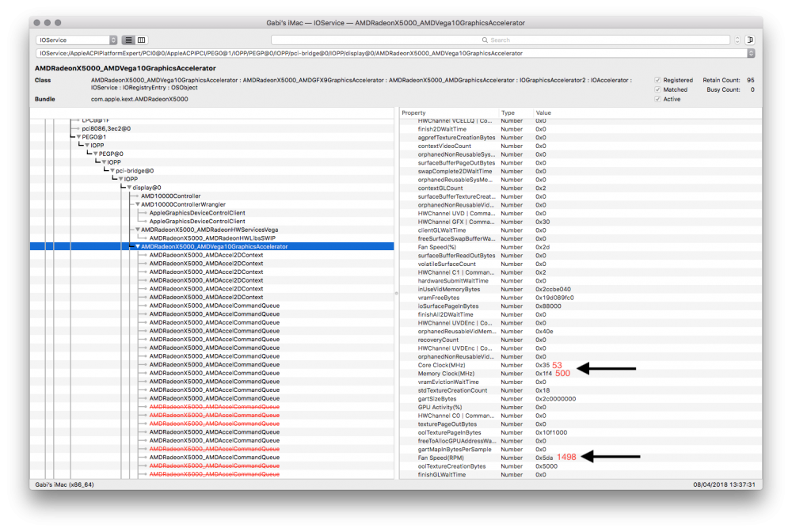Select the stdTextureCreationCount property row

(x=581, y=390)
